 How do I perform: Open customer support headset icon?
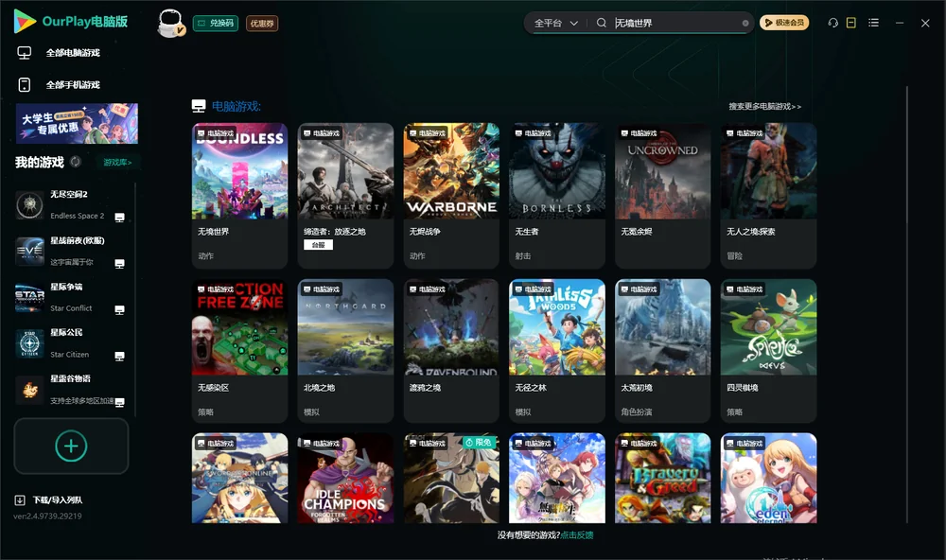833,23
